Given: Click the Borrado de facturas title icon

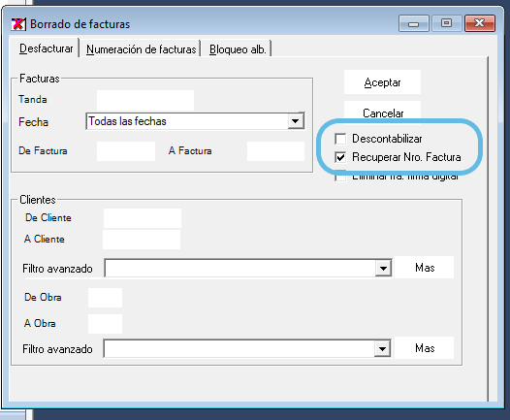Looking at the screenshot, I should [x=18, y=24].
